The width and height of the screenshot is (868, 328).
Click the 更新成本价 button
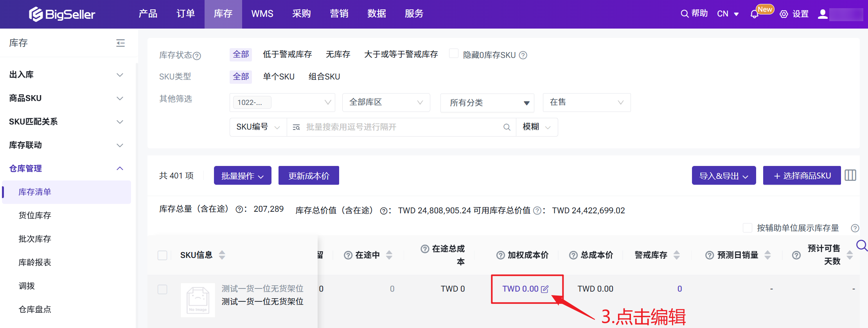308,176
